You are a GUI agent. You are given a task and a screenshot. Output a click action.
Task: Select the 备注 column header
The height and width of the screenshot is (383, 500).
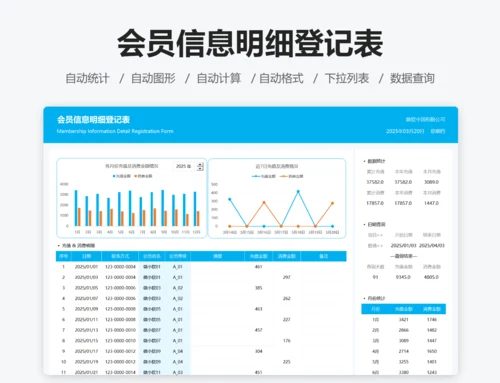[323, 256]
